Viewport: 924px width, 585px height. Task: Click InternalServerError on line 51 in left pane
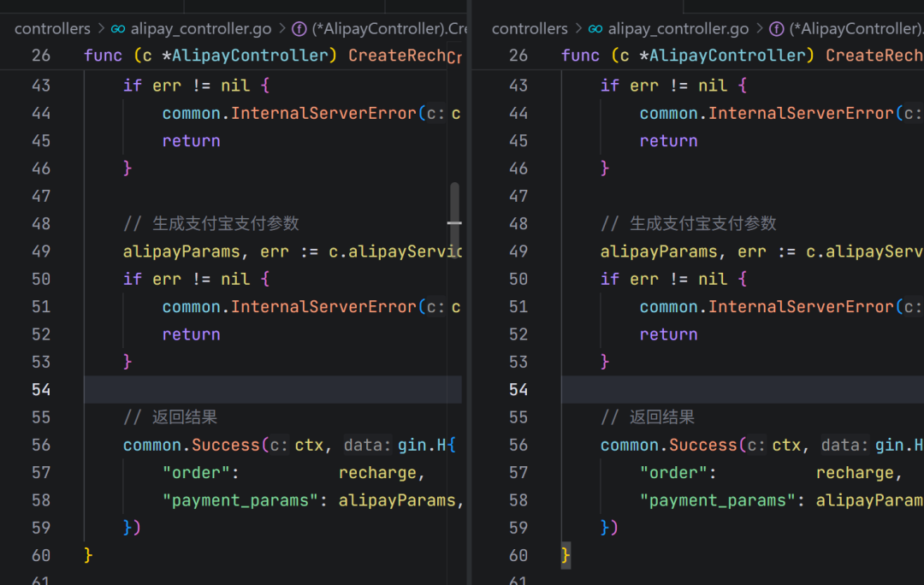pyautogui.click(x=323, y=308)
